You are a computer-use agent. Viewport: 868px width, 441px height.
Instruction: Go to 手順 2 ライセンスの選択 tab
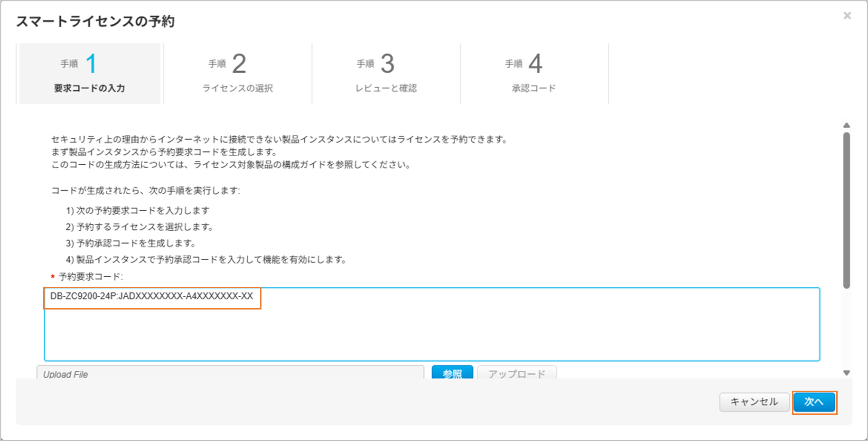238,74
